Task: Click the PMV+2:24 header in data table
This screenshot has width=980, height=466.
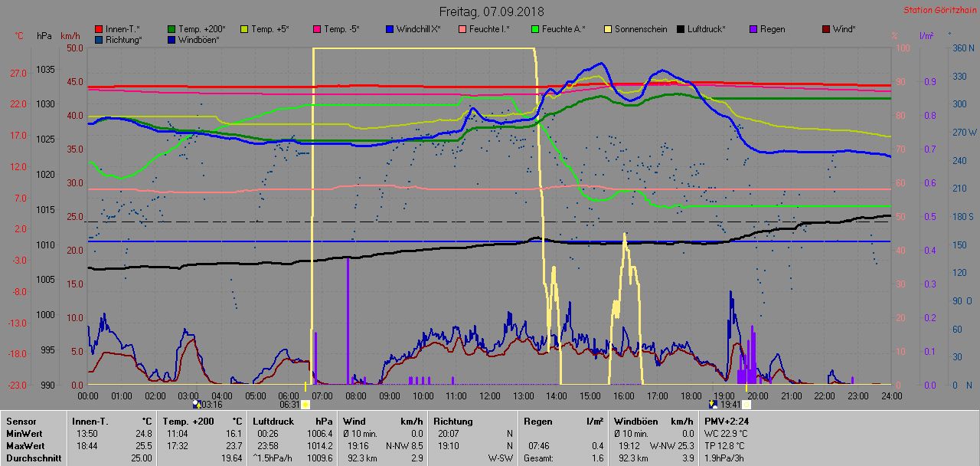Action: click(726, 421)
